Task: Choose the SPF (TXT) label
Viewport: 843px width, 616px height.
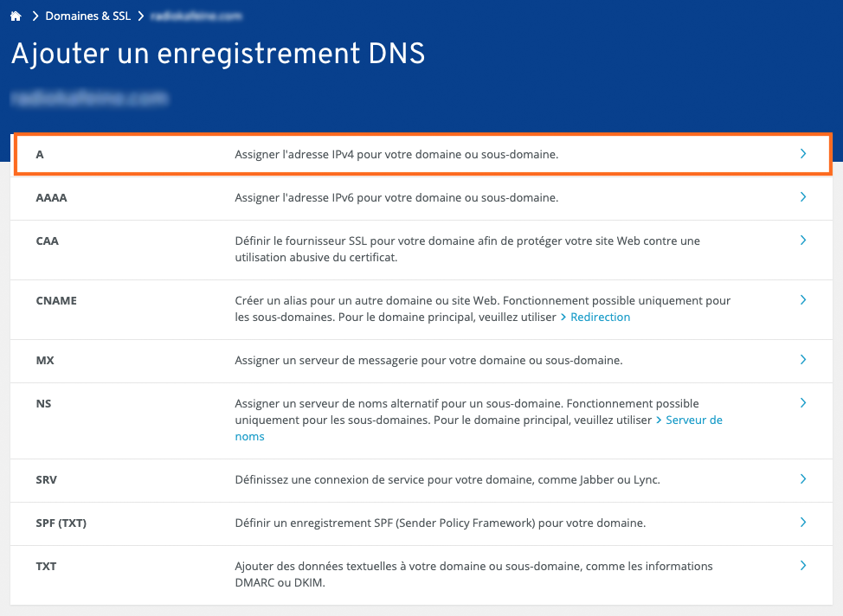Action: click(61, 523)
